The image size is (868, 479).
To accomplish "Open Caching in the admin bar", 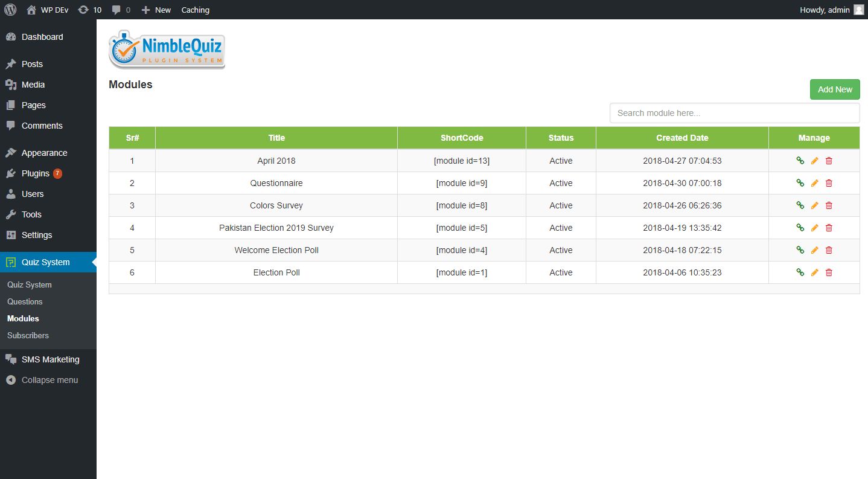I will pos(196,10).
